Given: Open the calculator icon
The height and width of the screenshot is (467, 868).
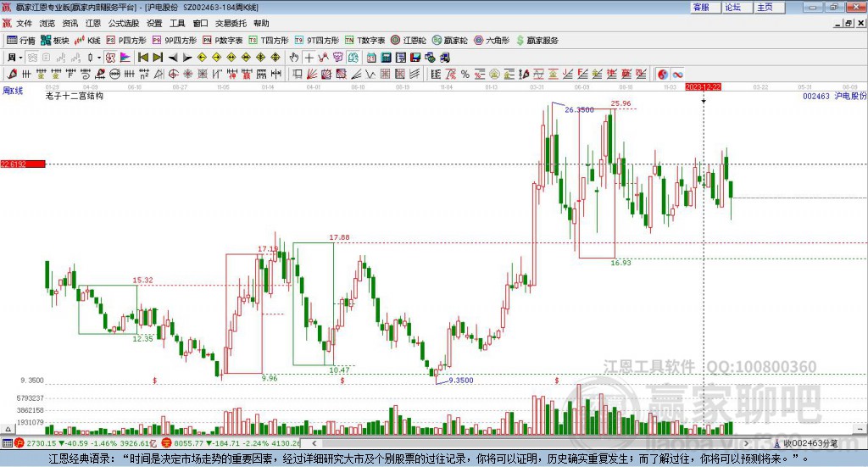Looking at the screenshot, I should tap(387, 58).
